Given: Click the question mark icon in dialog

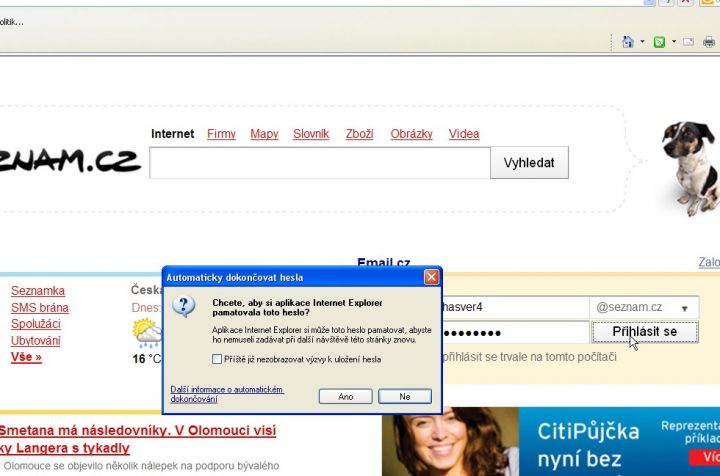Looking at the screenshot, I should (184, 306).
